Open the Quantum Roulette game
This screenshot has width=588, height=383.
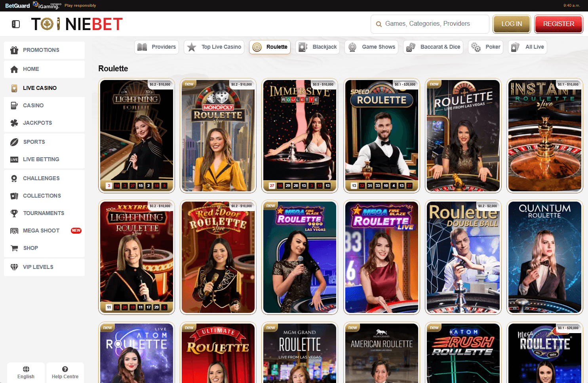pos(545,257)
